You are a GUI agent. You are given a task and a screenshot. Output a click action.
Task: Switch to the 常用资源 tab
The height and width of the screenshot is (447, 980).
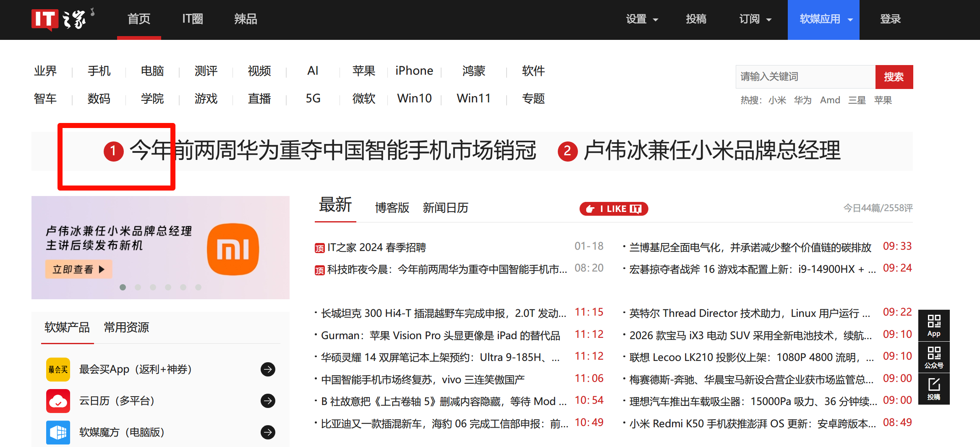click(x=126, y=327)
